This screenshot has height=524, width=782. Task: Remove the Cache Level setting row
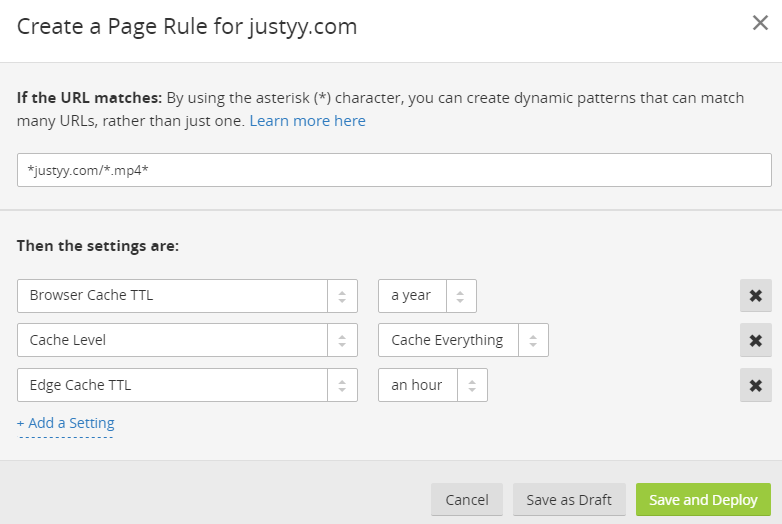coord(756,340)
